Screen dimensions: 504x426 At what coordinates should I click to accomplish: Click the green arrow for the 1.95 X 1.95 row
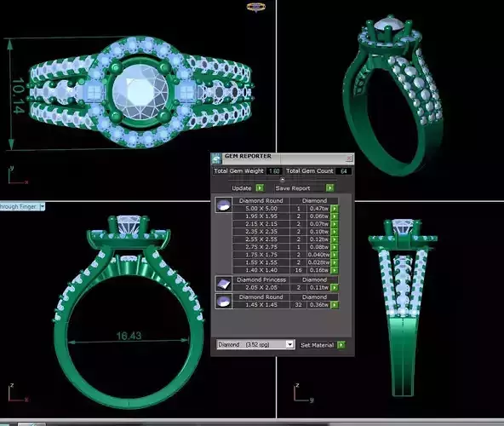335,216
